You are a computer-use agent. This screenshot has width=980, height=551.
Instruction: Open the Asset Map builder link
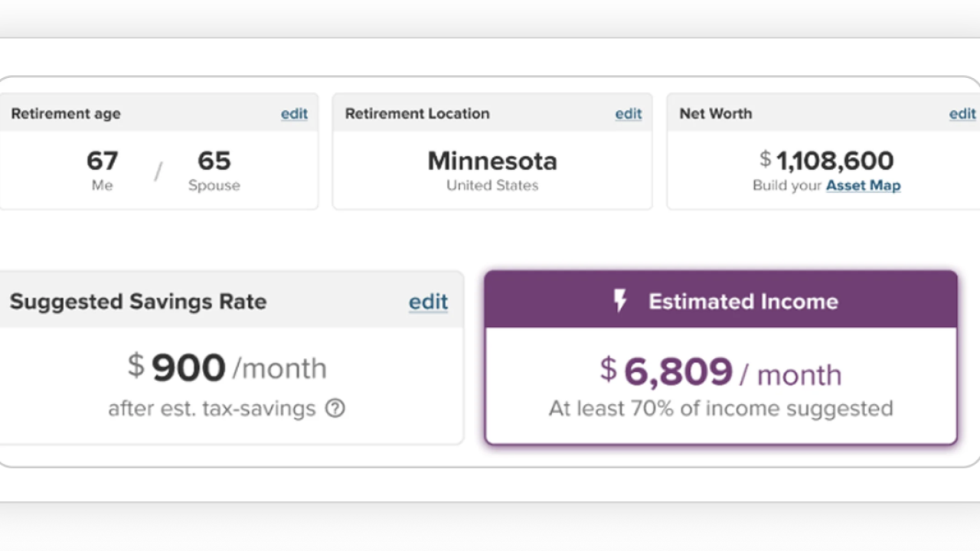click(863, 185)
